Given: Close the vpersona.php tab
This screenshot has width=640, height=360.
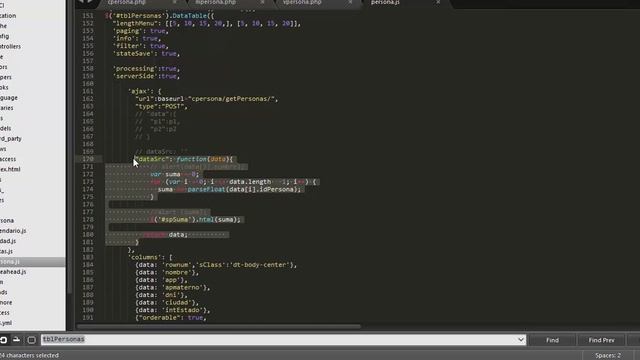Looking at the screenshot, I should click(350, 2).
